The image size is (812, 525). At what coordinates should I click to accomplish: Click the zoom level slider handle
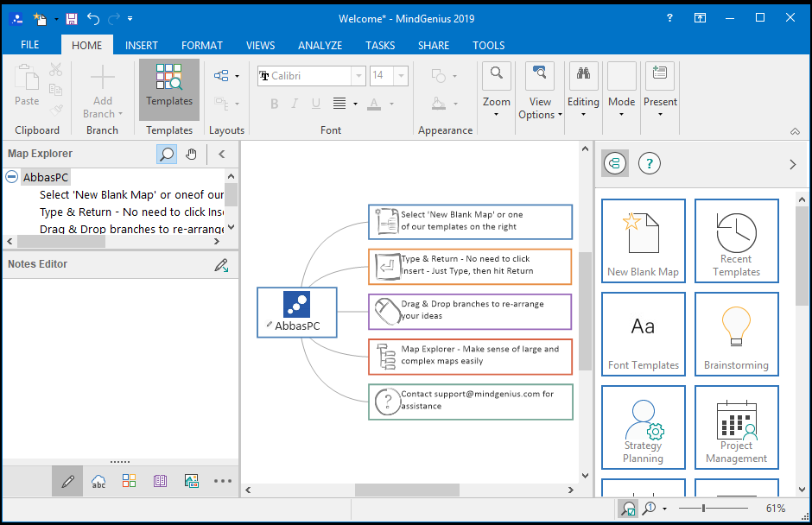coord(703,509)
